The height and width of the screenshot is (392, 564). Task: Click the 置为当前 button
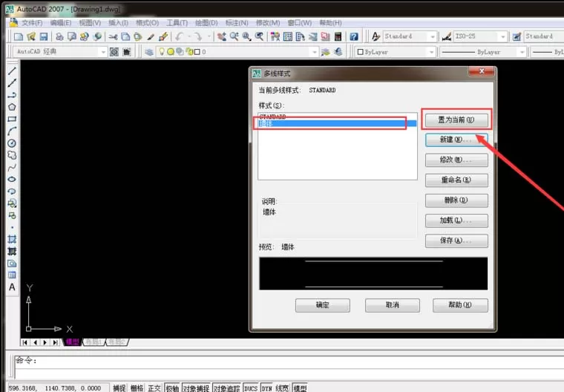(x=456, y=120)
